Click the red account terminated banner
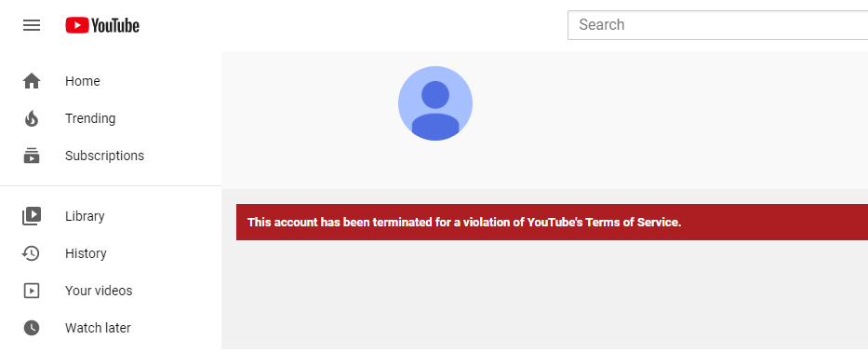The height and width of the screenshot is (353, 868). [x=552, y=223]
